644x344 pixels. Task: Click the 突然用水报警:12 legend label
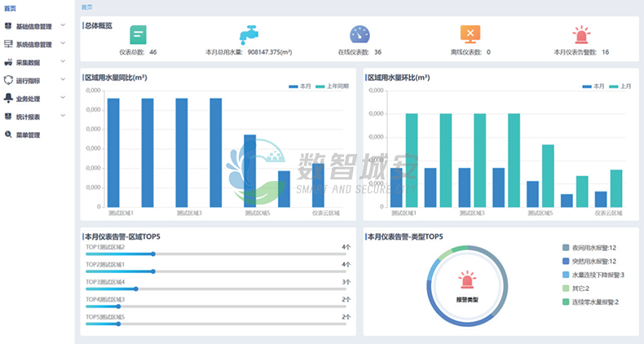(594, 261)
